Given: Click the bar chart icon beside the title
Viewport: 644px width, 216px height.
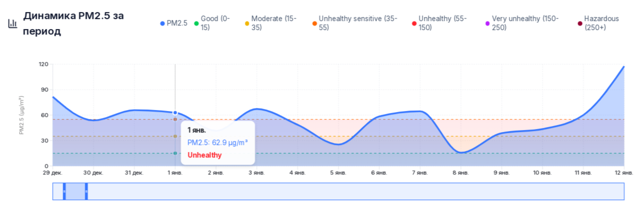Looking at the screenshot, I should point(13,23).
